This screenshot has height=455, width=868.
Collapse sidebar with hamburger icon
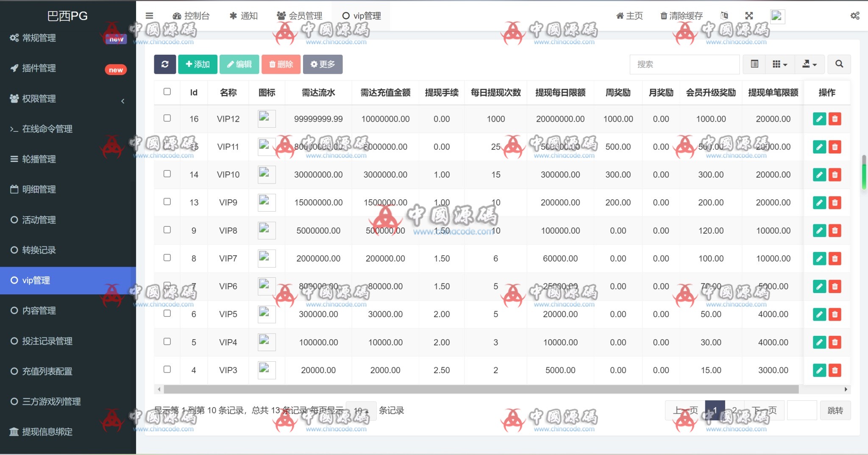coord(150,15)
